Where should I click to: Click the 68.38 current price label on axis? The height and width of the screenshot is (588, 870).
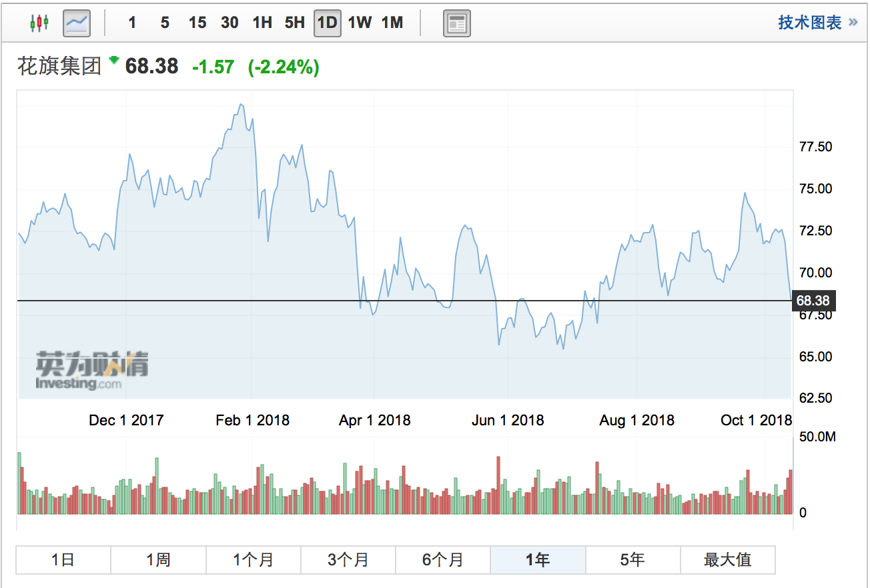click(x=813, y=301)
